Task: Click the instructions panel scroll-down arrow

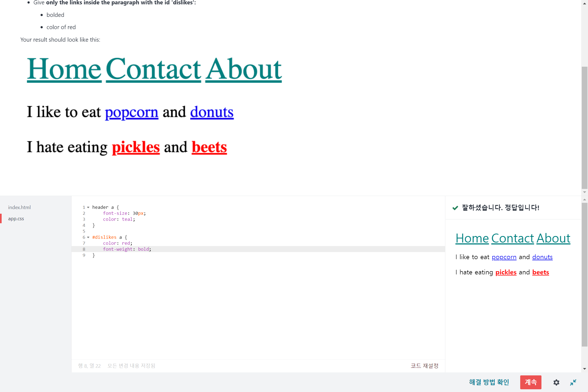Action: point(584,192)
